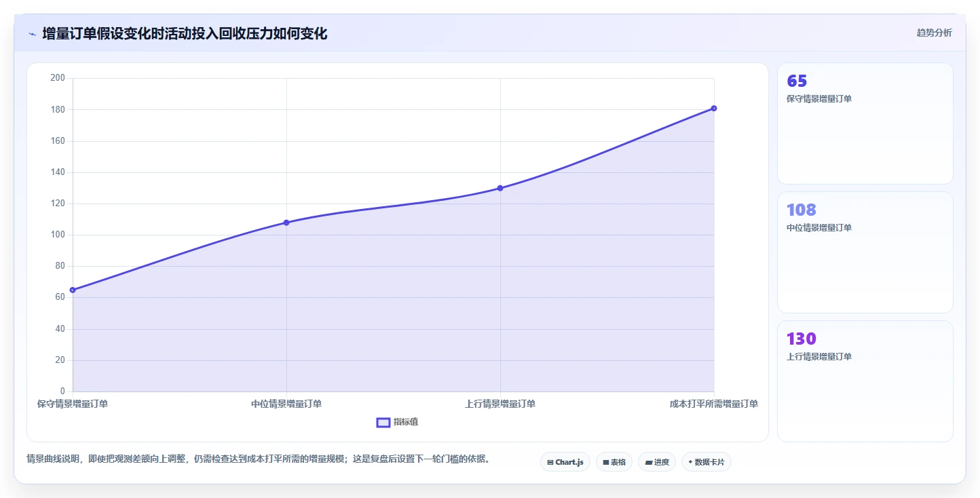The height and width of the screenshot is (498, 980).
Task: Click the 65 value in the first card
Action: tap(797, 81)
